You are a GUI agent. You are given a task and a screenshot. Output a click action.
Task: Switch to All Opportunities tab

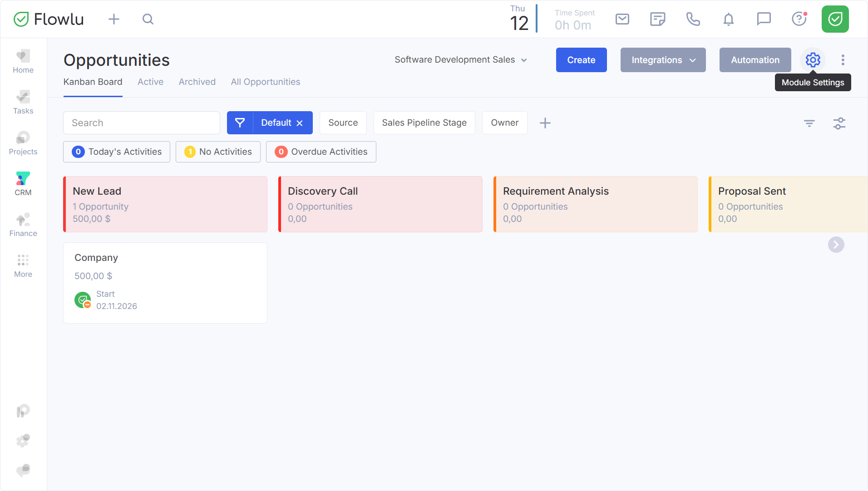[265, 82]
